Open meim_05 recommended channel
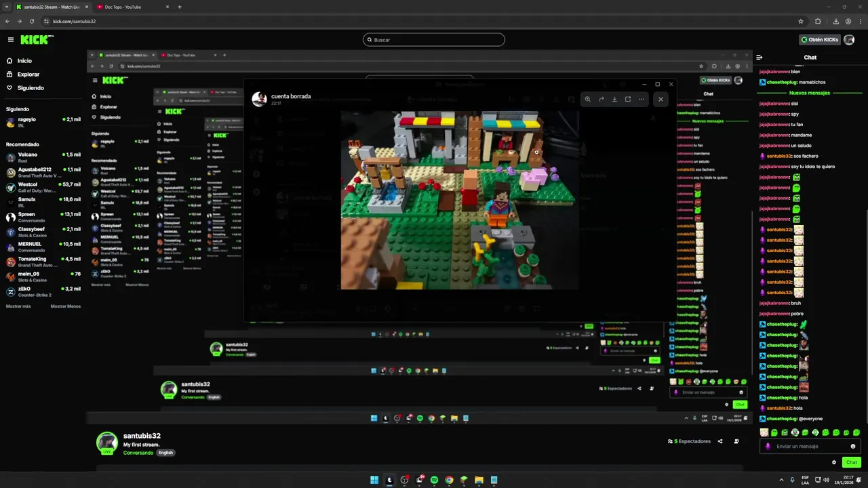The height and width of the screenshot is (488, 868). pyautogui.click(x=43, y=277)
